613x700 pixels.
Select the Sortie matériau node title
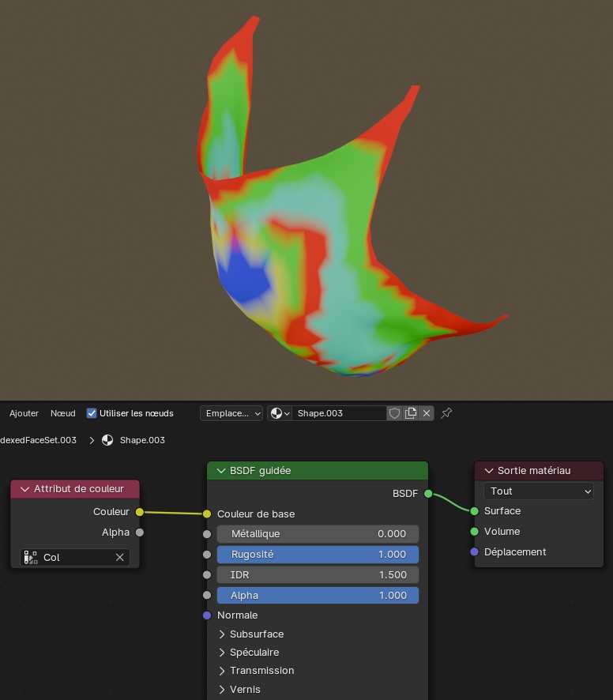(x=534, y=471)
